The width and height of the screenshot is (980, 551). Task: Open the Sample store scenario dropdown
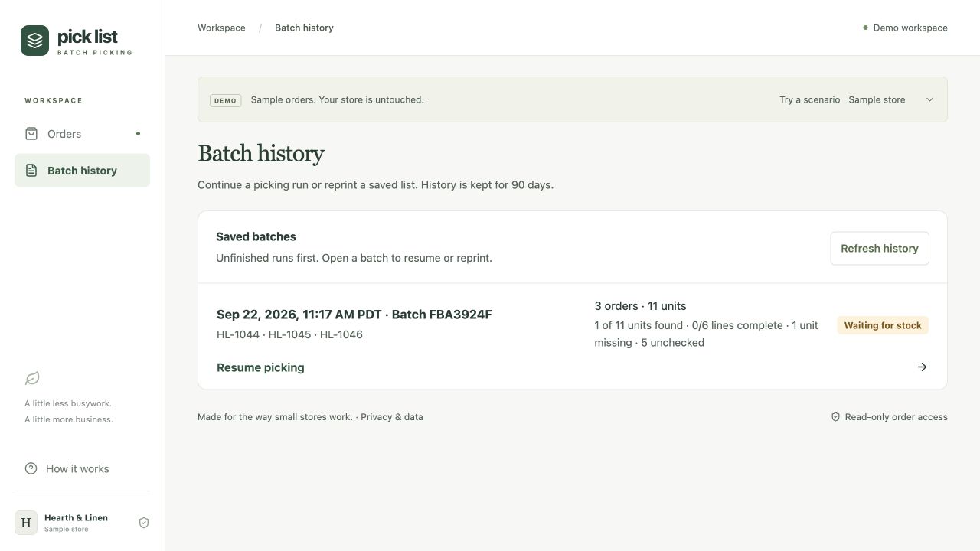(x=891, y=99)
